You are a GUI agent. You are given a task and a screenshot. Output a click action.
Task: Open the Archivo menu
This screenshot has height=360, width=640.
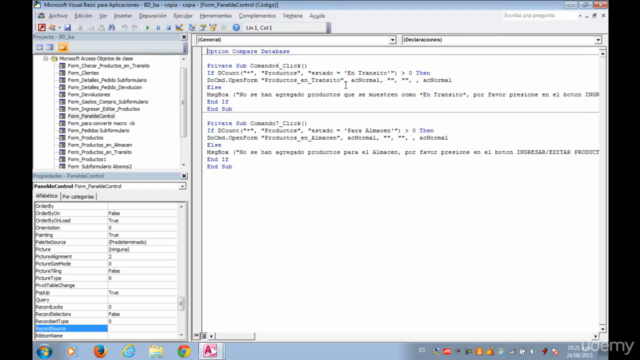click(58, 16)
